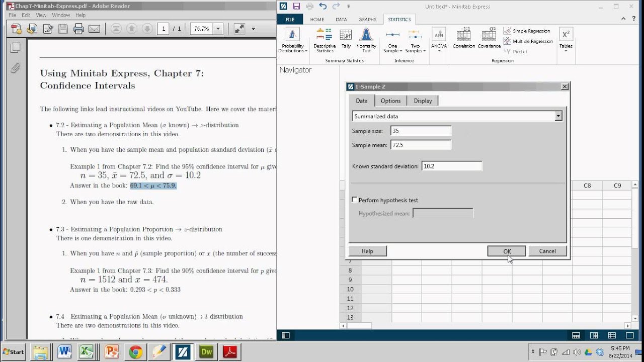The image size is (644, 362).
Task: Click the Sample size input field
Action: [x=421, y=131]
